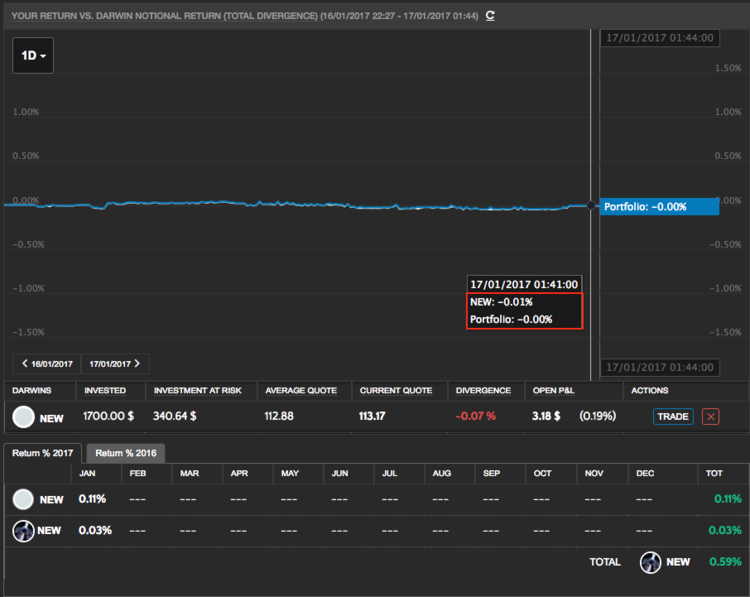Screen dimensions: 750x597
Task: Click the blue Portfolio: -0.00% label
Action: pos(658,207)
